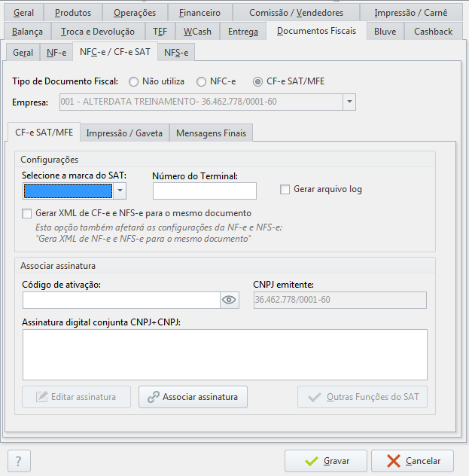Open the Entrega tab
Viewport: 469px width, 476px height.
click(243, 32)
